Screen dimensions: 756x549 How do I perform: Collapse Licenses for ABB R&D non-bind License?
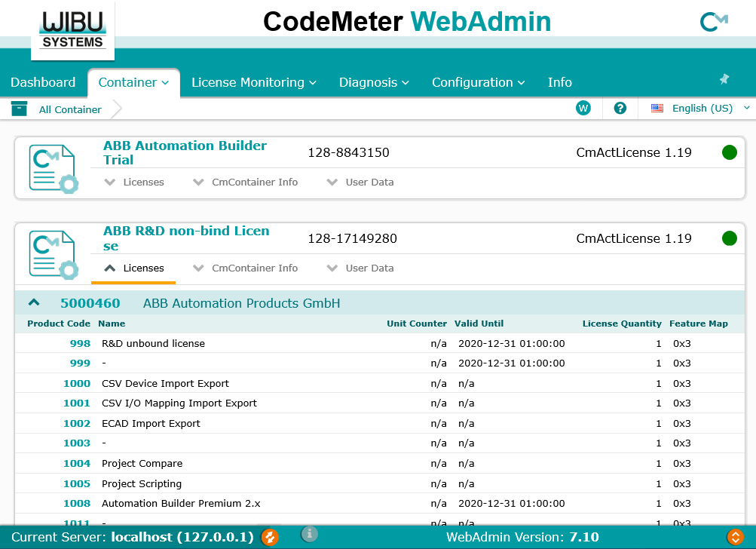pyautogui.click(x=134, y=268)
